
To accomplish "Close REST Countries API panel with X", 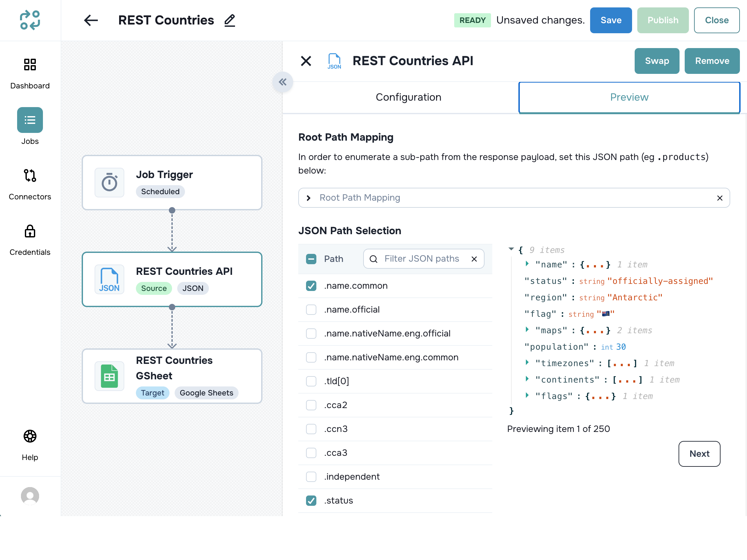I will [x=306, y=61].
